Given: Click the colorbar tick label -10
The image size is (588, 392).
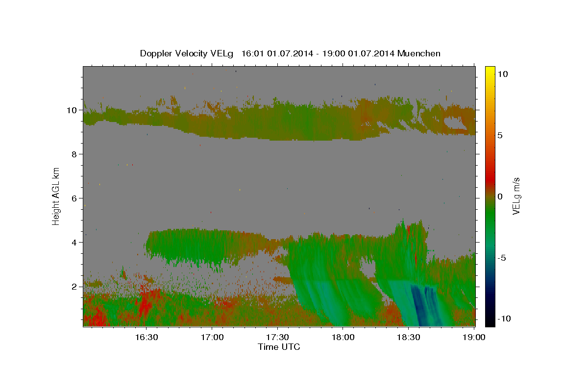Looking at the screenshot, I should click(504, 318).
